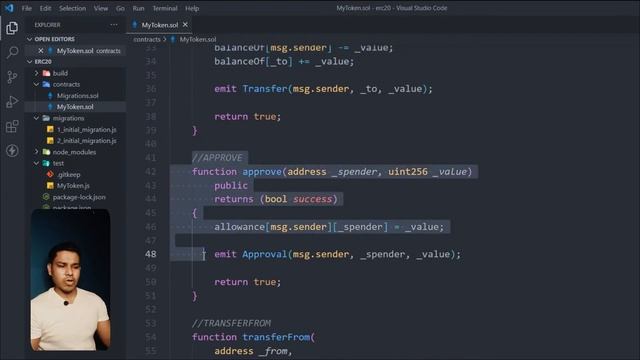The height and width of the screenshot is (360, 640).
Task: Click 'allowance' on line 46
Action: pos(240,227)
